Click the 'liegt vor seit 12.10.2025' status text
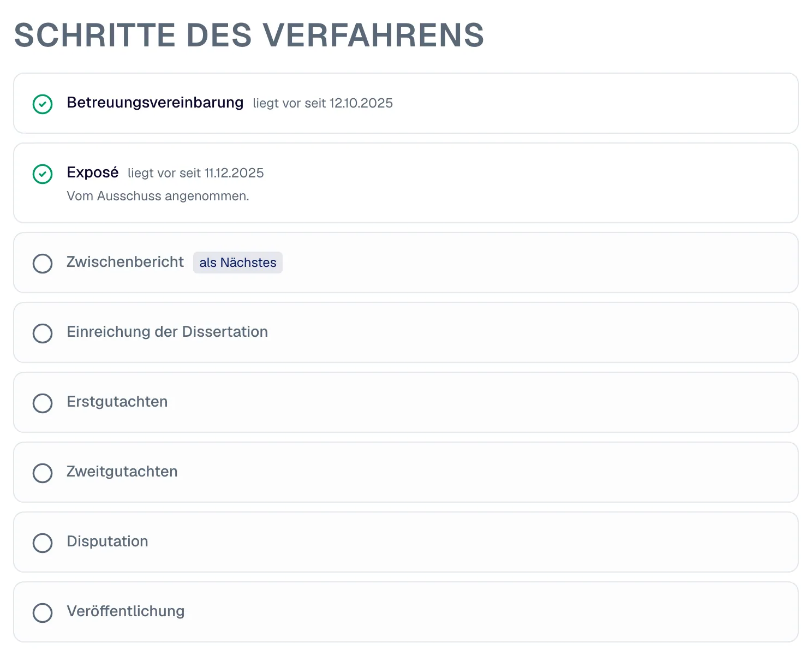The image size is (812, 655). coord(323,103)
